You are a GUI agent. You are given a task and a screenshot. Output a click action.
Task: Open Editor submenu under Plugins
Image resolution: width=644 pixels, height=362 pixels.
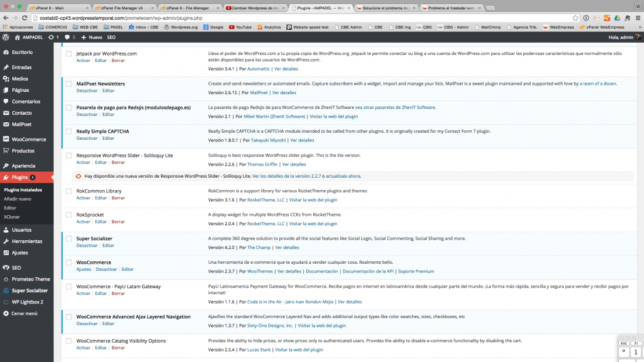click(x=10, y=208)
